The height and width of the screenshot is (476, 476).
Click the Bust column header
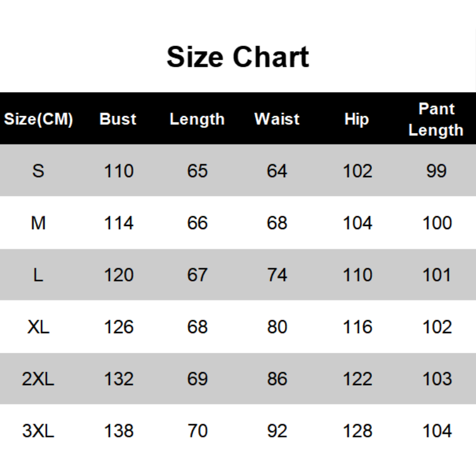pyautogui.click(x=118, y=119)
